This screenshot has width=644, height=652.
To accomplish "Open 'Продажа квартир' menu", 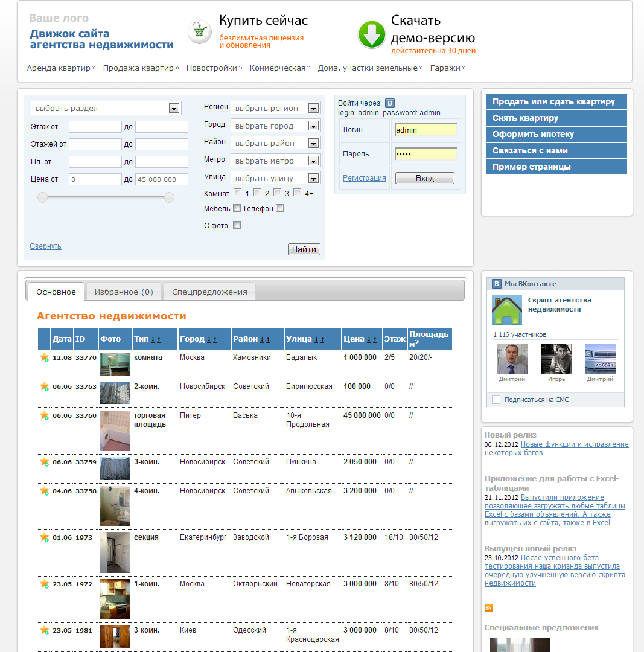I will tap(141, 68).
